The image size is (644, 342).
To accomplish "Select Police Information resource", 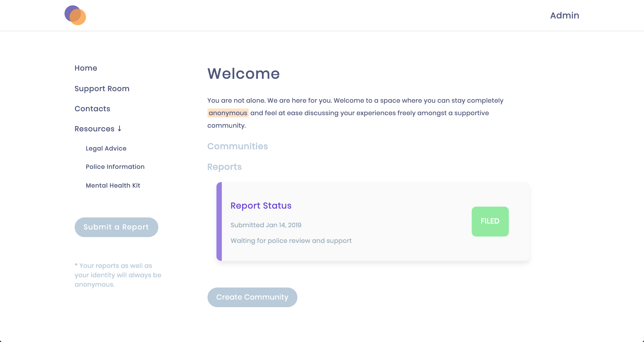I will pos(115,167).
